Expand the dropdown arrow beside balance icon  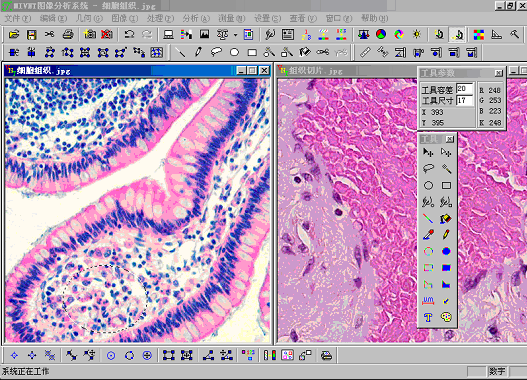tap(235, 35)
